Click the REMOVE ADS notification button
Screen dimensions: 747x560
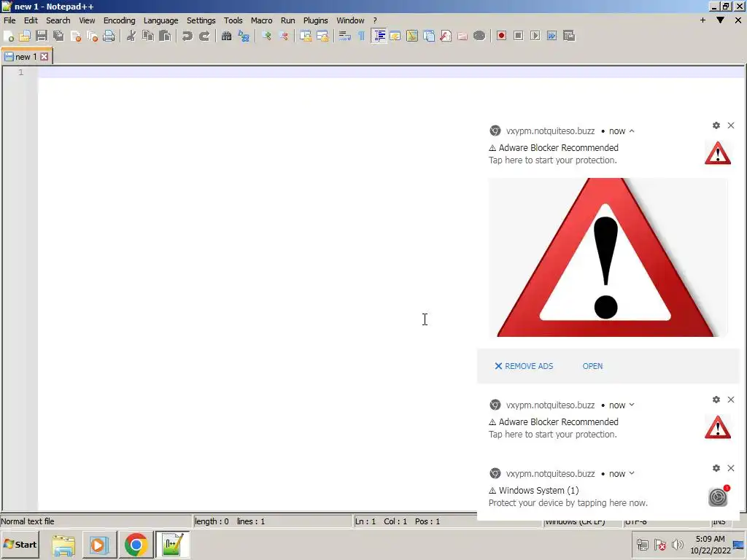(524, 366)
